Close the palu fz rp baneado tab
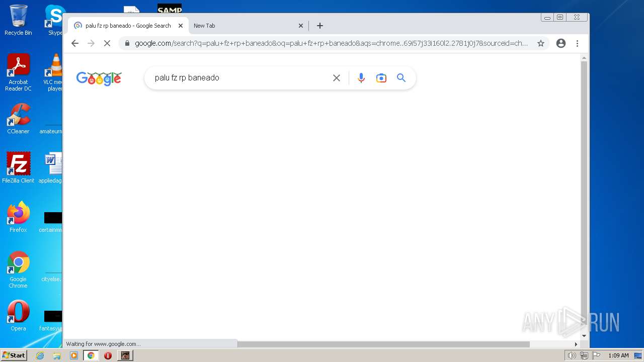This screenshot has width=644, height=362. (x=181, y=26)
